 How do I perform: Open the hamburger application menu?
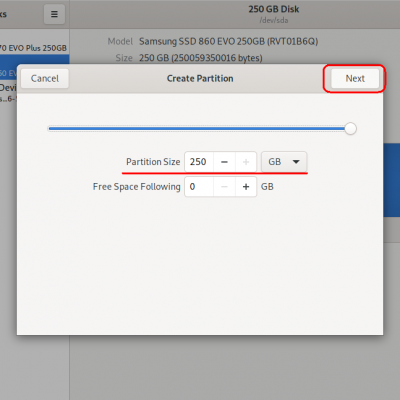(54, 14)
